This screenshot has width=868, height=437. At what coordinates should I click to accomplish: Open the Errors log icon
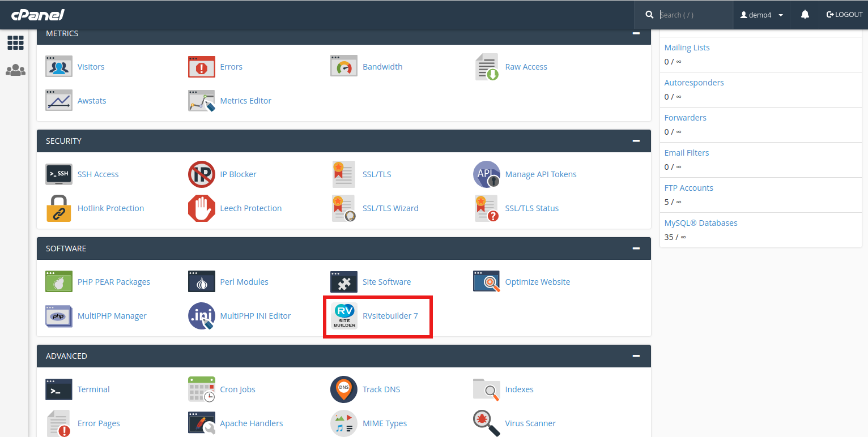click(202, 67)
